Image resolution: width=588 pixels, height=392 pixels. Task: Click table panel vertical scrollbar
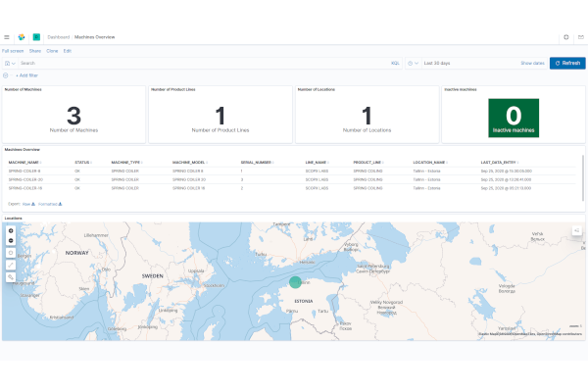583,178
